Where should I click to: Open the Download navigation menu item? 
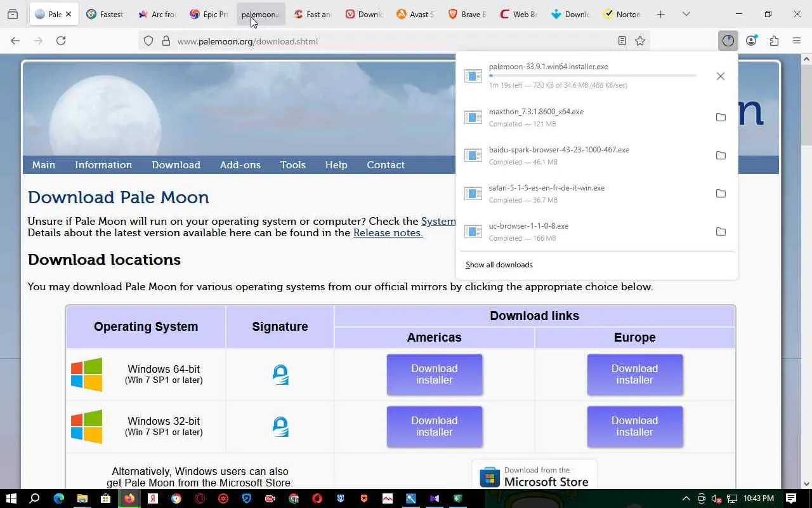click(176, 164)
